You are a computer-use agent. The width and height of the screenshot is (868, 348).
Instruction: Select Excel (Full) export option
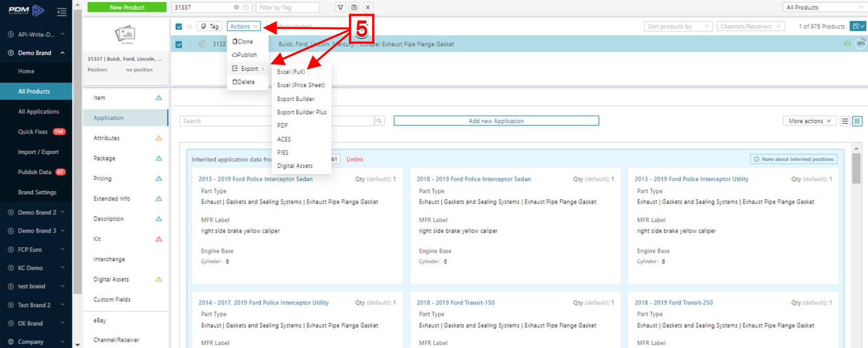point(291,72)
